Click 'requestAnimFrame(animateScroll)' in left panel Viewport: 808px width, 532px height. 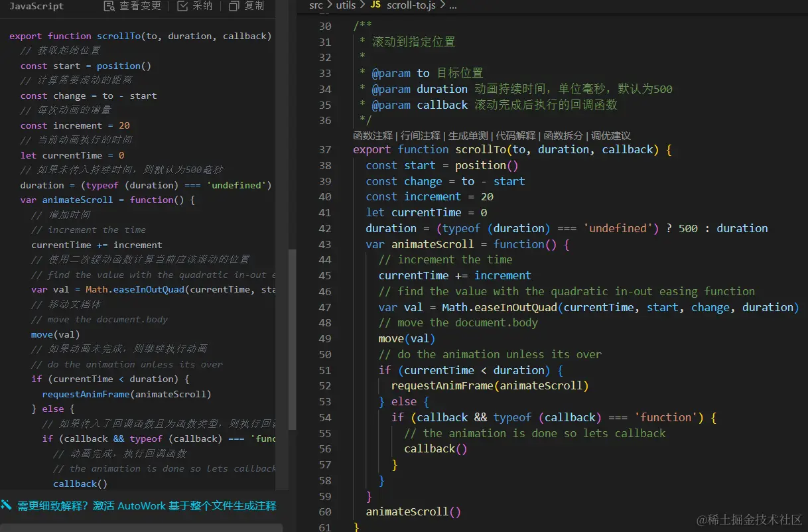coord(127,394)
